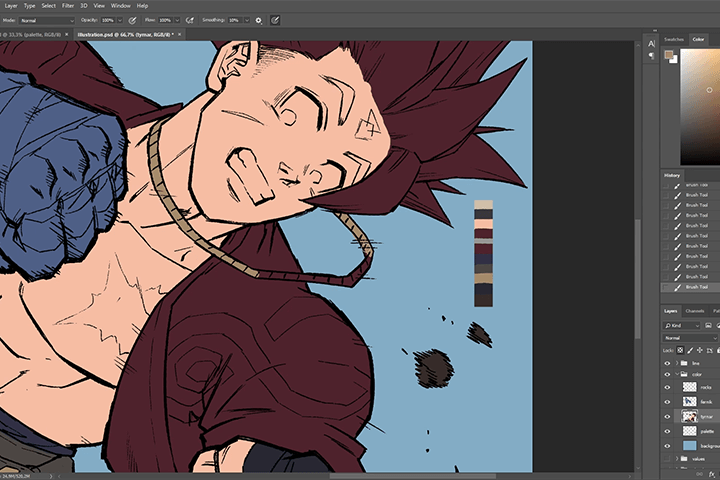This screenshot has width=720, height=480.
Task: Open the View menu
Action: tap(99, 6)
